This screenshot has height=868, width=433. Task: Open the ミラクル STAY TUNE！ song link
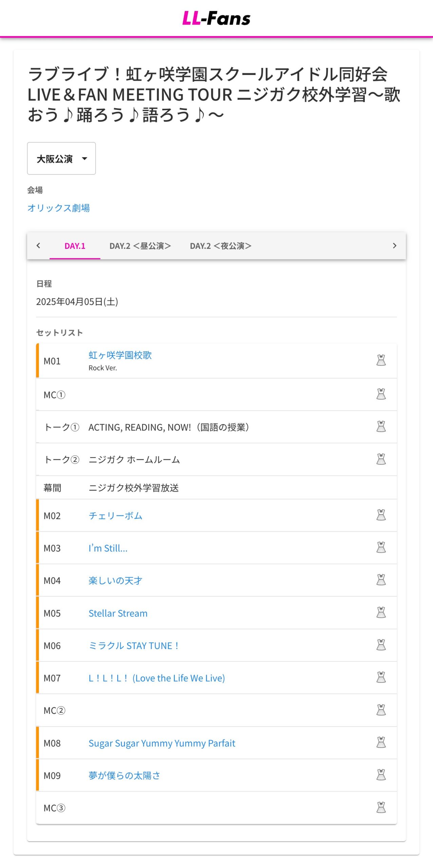134,646
